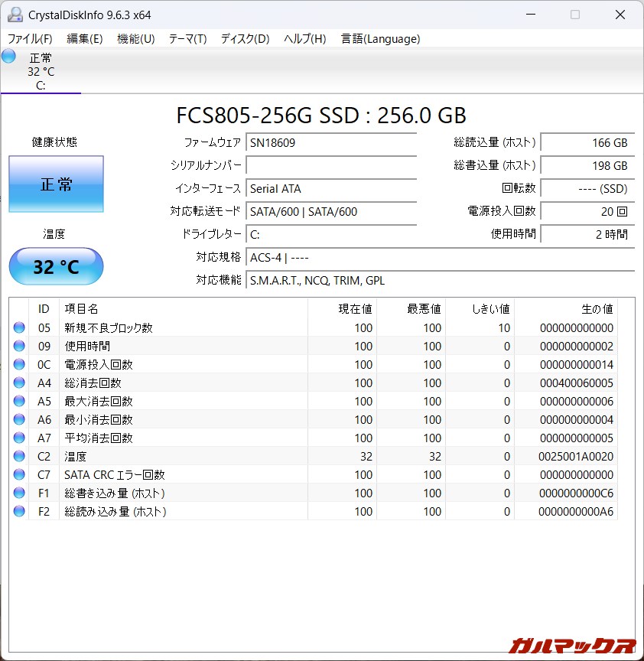
Task: Open the テーマ(T) menu
Action: [x=187, y=38]
